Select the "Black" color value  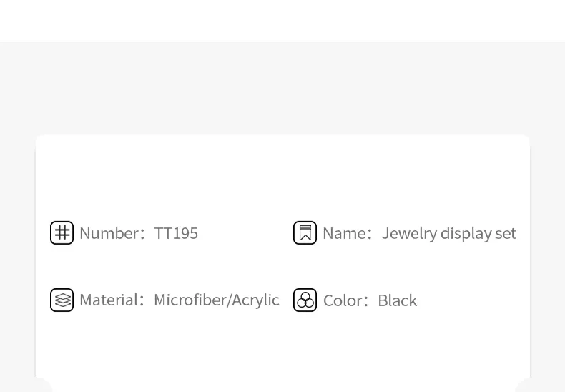397,300
